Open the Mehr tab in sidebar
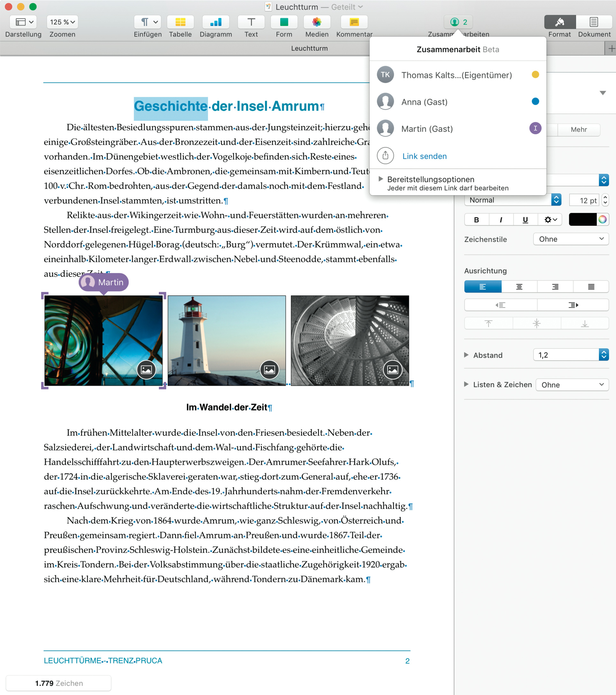 pos(578,129)
